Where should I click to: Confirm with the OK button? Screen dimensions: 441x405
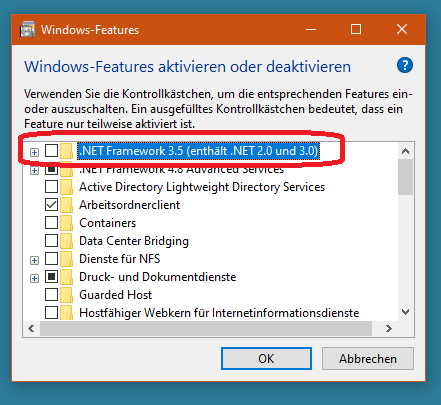tap(266, 359)
